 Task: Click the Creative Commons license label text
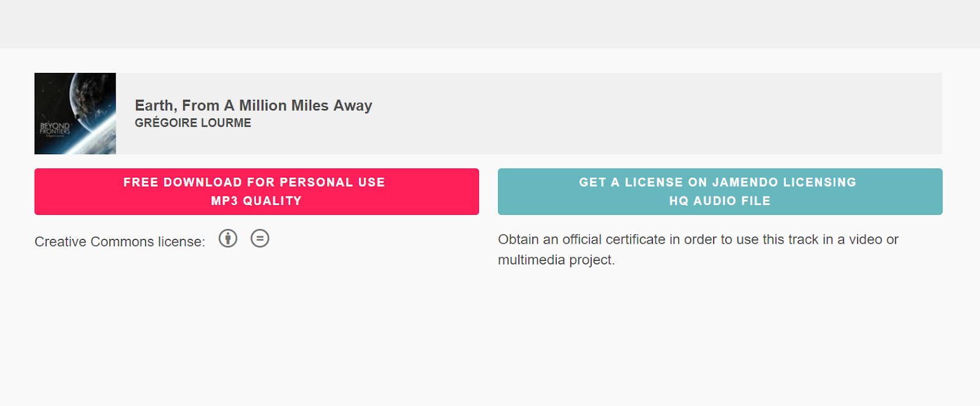click(120, 242)
